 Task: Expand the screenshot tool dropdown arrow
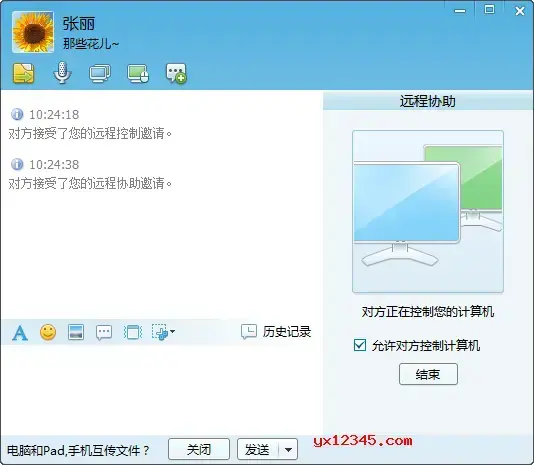[173, 331]
